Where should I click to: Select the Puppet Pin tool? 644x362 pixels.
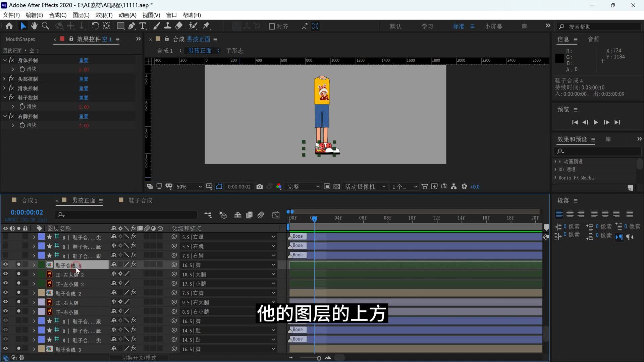(x=206, y=26)
